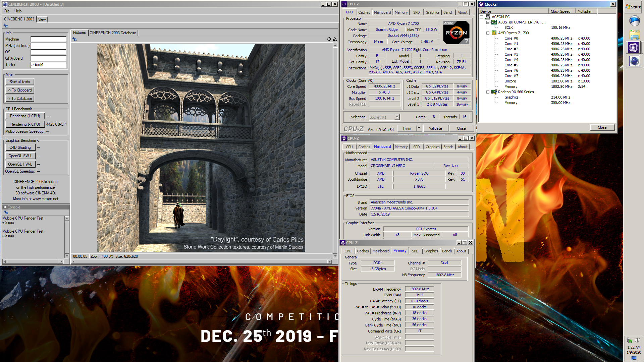Start the OpenGL SW-L test
This screenshot has height=362, width=644.
(x=20, y=156)
